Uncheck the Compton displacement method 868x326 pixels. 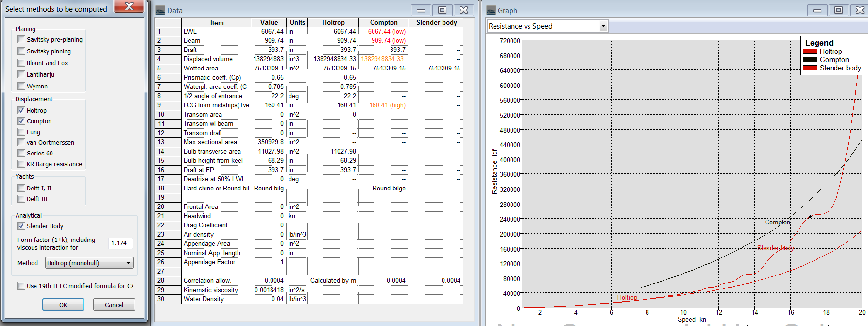click(21, 121)
